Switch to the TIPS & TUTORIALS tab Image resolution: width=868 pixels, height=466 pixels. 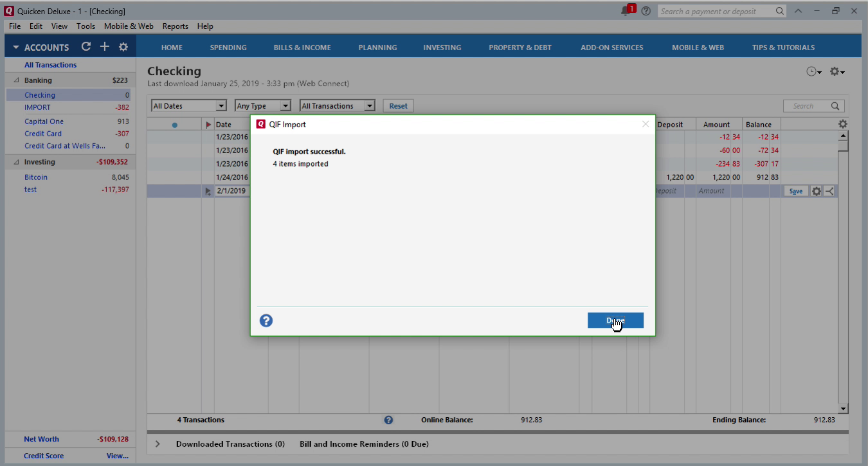tap(783, 48)
